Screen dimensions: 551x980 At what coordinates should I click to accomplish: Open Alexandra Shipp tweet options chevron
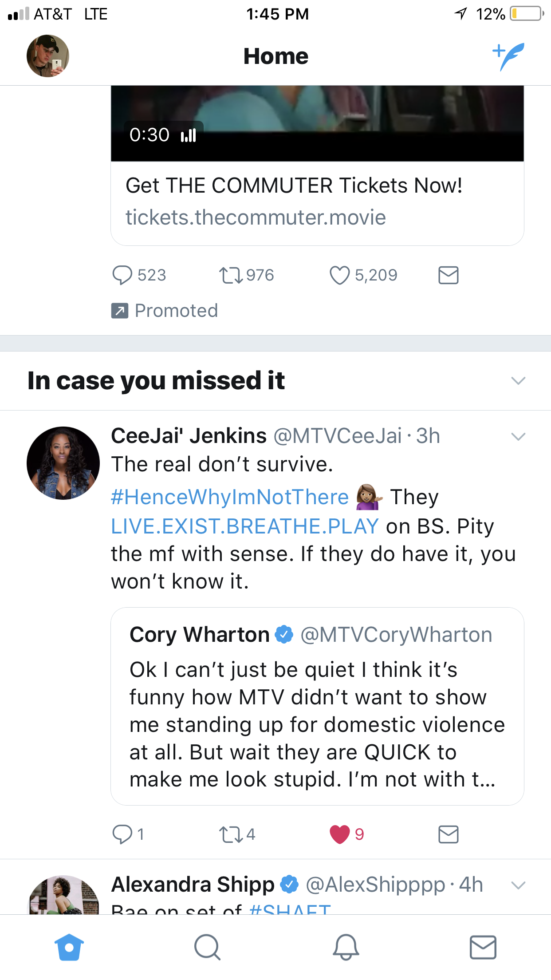tap(518, 885)
